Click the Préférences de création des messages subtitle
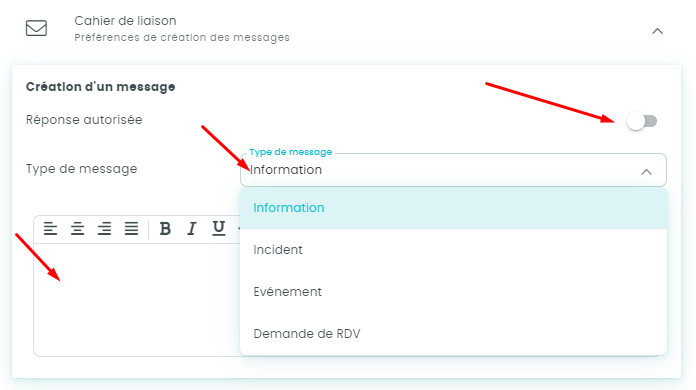696x390 pixels. tap(182, 37)
